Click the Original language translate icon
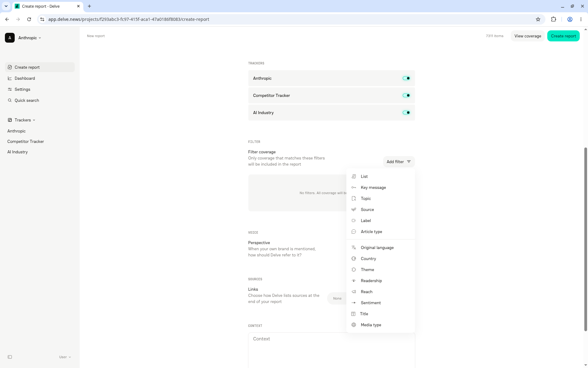 click(x=354, y=247)
